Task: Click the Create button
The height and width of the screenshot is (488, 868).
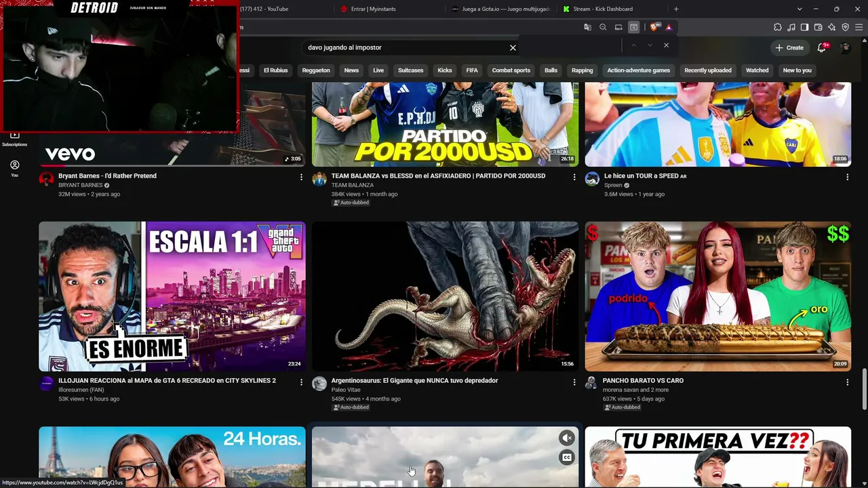Action: (x=790, y=47)
